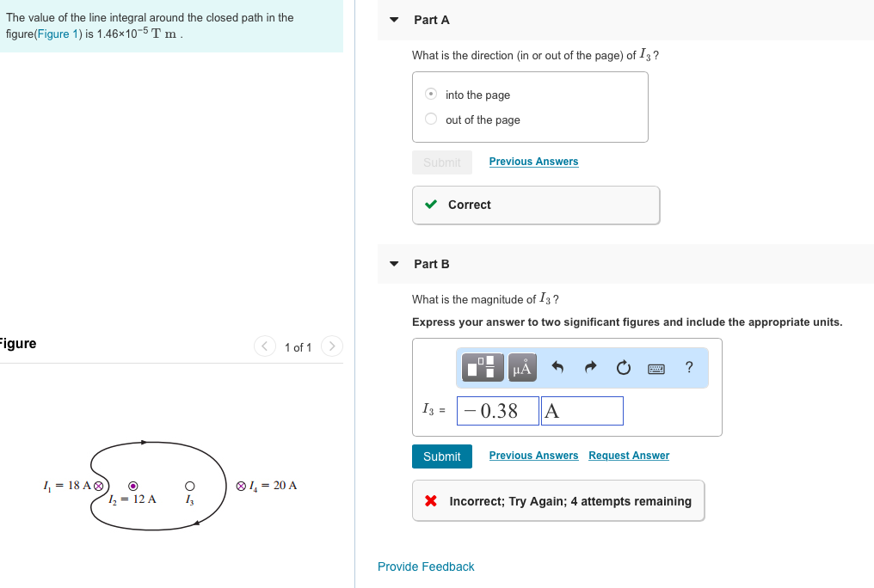Viewport: 874px width, 588px height.
Task: Open the math template formatting icon
Action: [x=482, y=367]
